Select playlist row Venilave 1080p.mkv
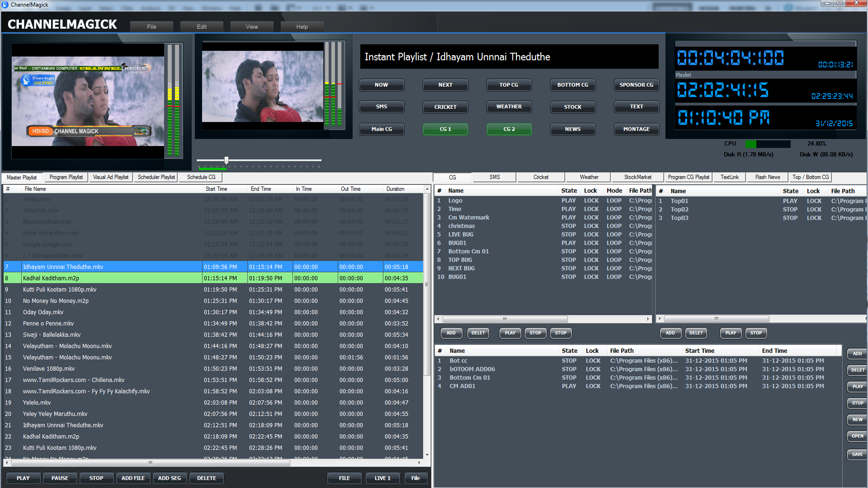The width and height of the screenshot is (868, 488). tap(213, 369)
